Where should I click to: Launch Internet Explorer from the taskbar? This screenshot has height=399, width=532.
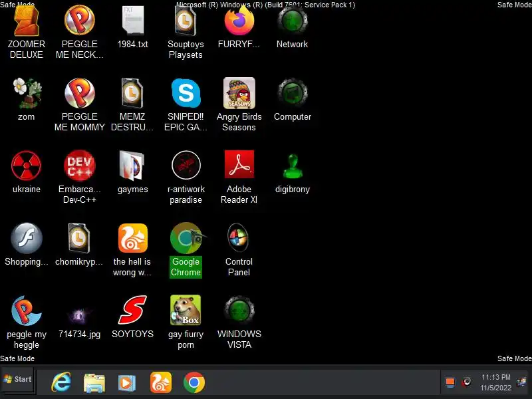[x=61, y=382]
